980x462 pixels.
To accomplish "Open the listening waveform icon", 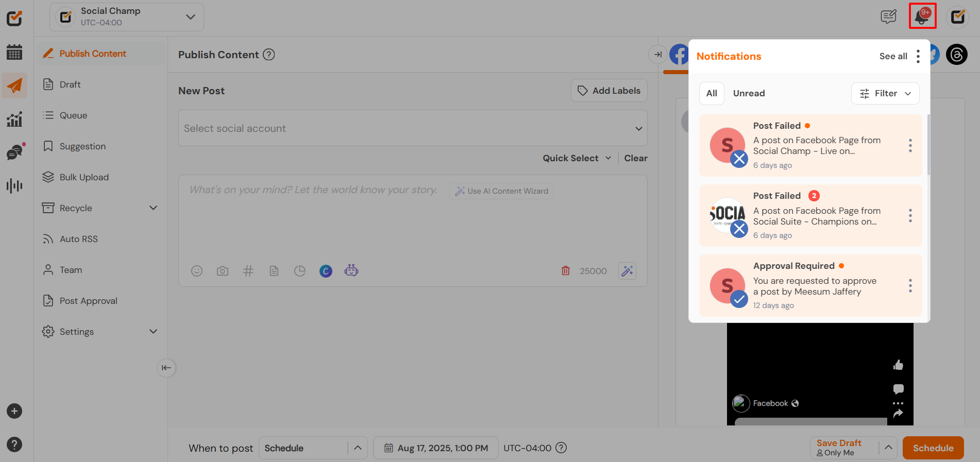I will (14, 186).
